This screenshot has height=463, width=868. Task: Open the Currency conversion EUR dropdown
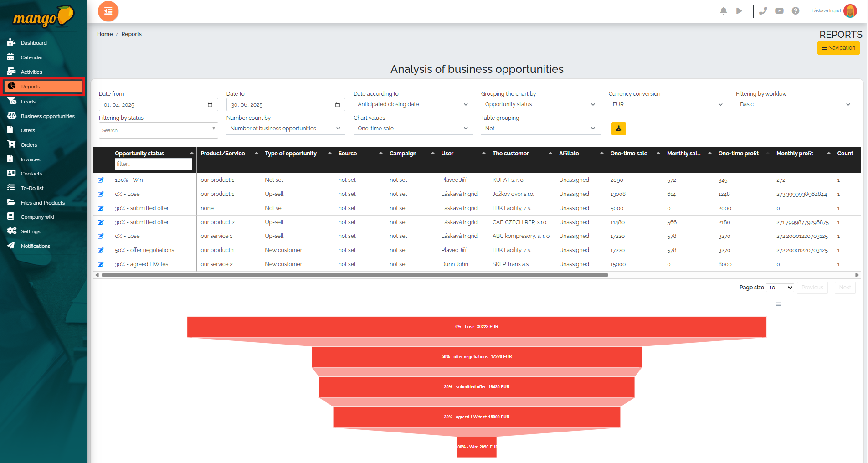pos(667,104)
